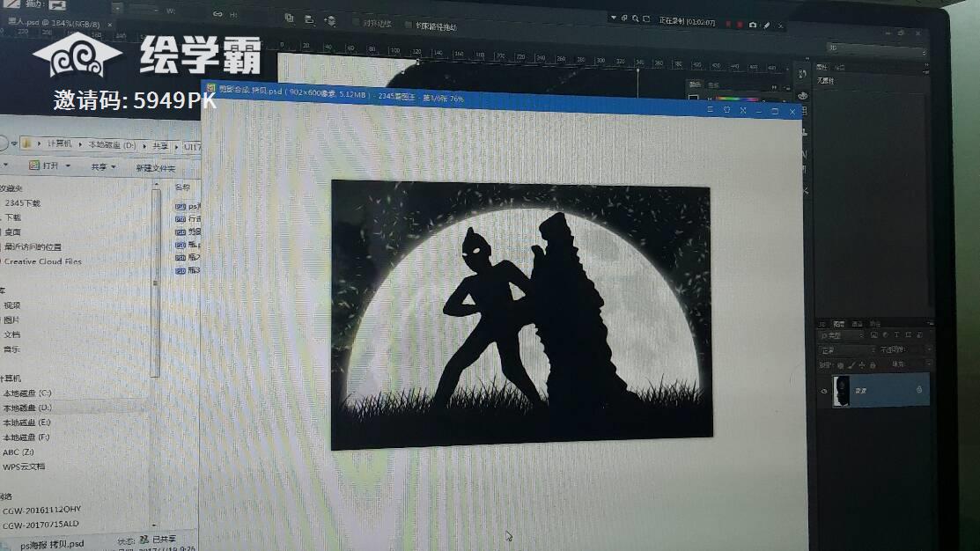Close the recorder toolbar
Screen dimensions: 980x551
pyautogui.click(x=781, y=26)
